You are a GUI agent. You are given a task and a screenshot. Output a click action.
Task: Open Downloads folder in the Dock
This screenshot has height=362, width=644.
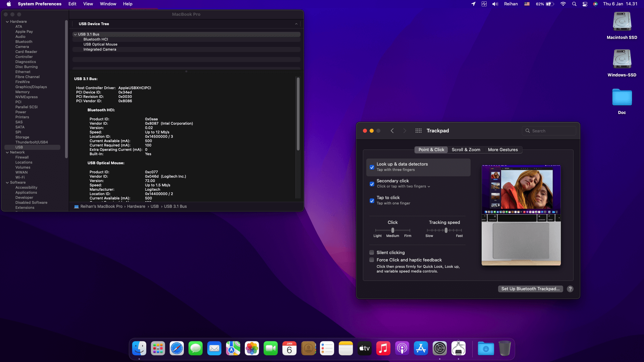(x=486, y=349)
